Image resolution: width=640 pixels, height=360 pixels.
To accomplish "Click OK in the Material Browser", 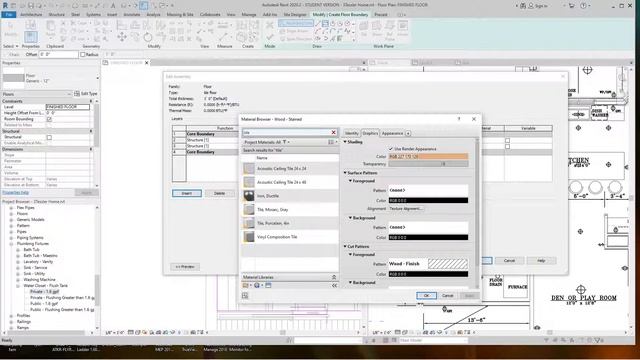I will [426, 296].
